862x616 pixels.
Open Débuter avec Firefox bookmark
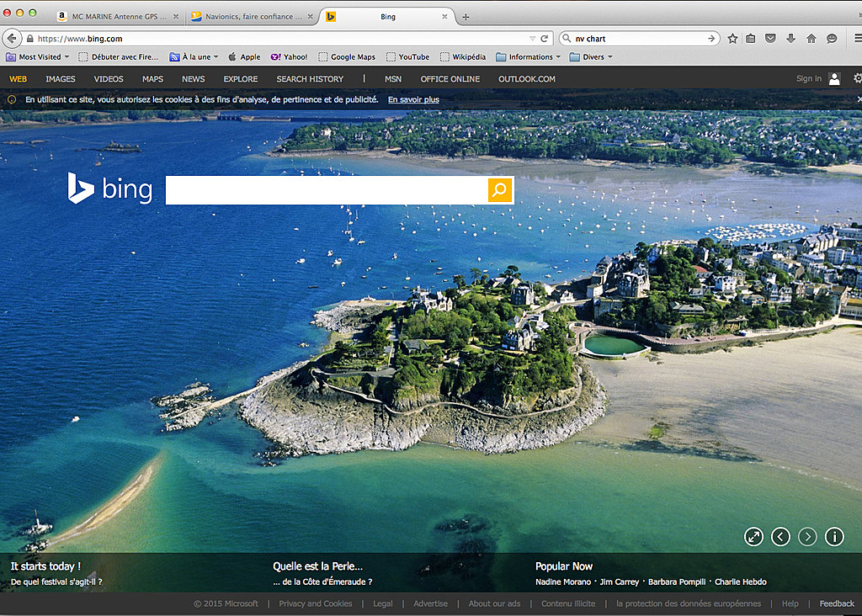click(118, 56)
